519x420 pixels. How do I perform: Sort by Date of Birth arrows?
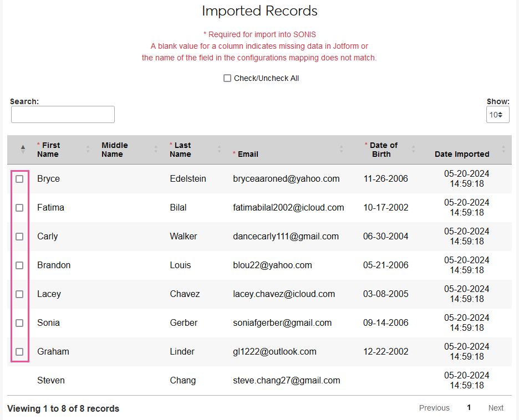click(x=413, y=150)
